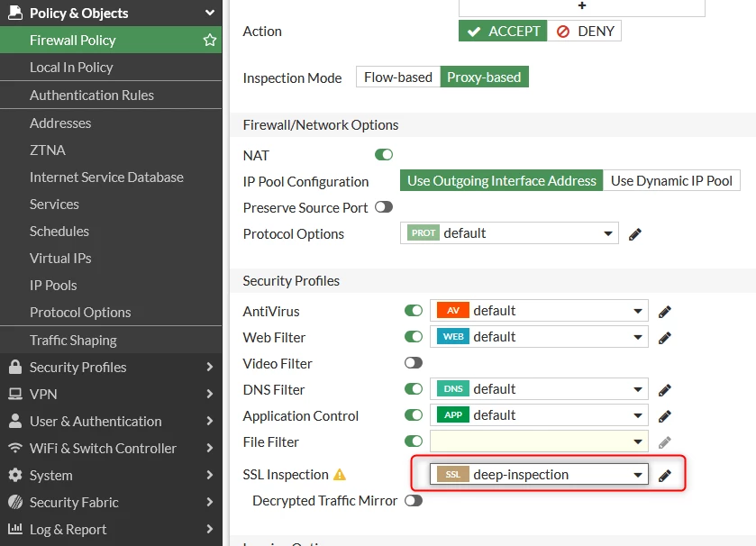Open Traffic Shaping menu item
Viewport: 756px width, 546px height.
click(x=111, y=340)
